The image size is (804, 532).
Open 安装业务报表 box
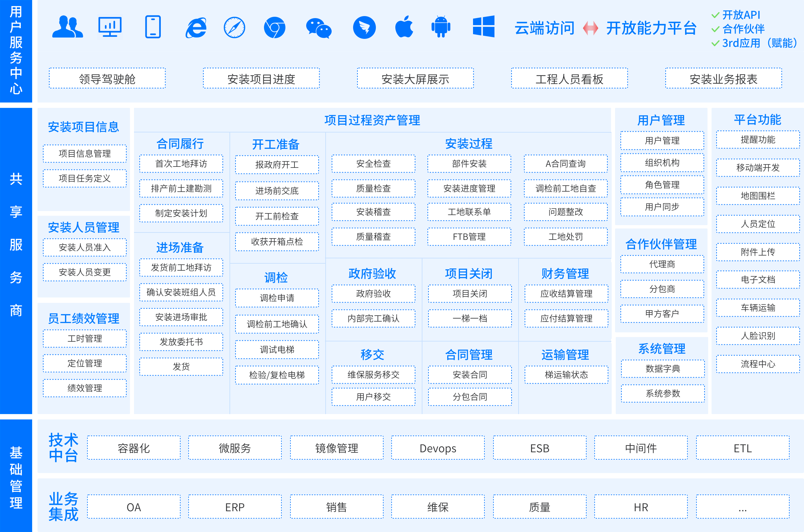(x=724, y=78)
